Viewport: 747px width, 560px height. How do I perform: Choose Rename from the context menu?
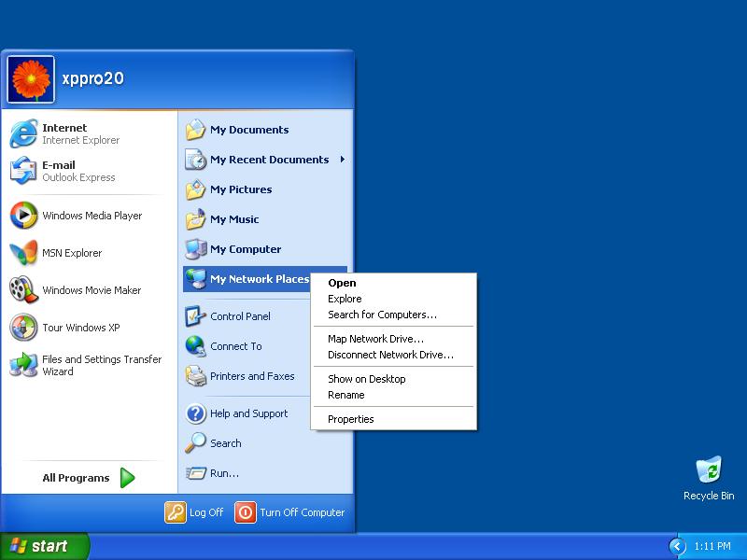[x=346, y=395]
